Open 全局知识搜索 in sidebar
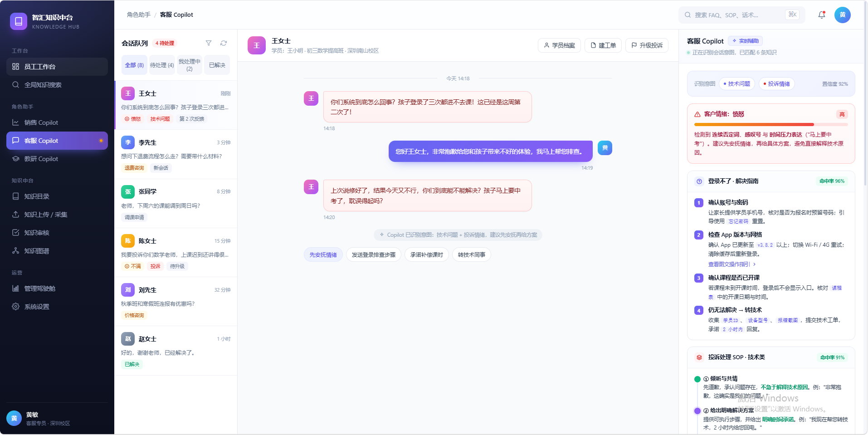The image size is (868, 435). 57,85
